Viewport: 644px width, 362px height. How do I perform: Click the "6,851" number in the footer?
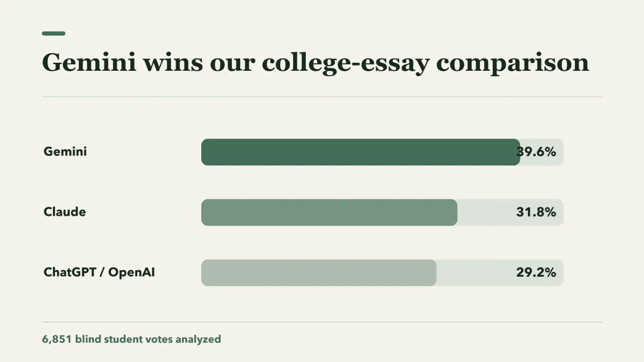(x=57, y=339)
